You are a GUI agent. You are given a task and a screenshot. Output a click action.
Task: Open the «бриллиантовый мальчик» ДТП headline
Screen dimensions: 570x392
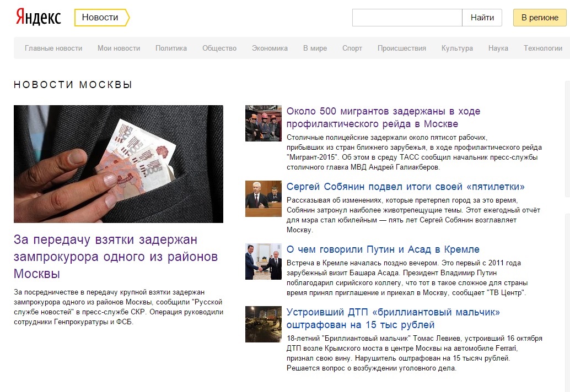[394, 318]
